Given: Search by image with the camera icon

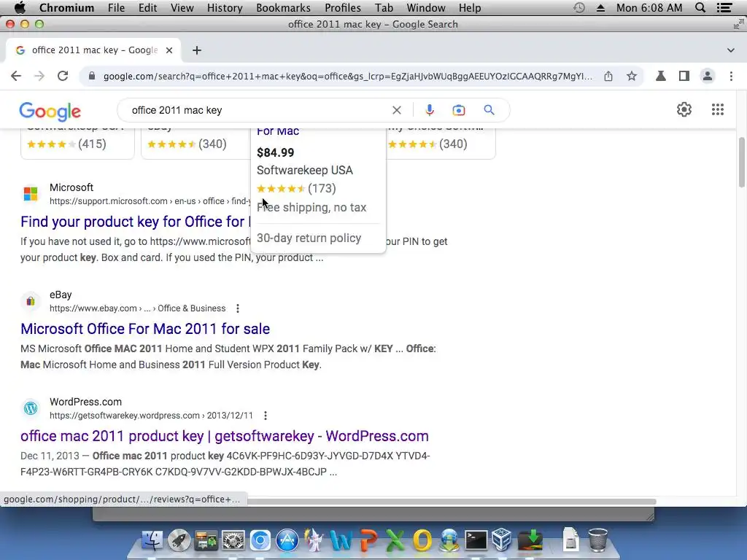Looking at the screenshot, I should click(458, 111).
